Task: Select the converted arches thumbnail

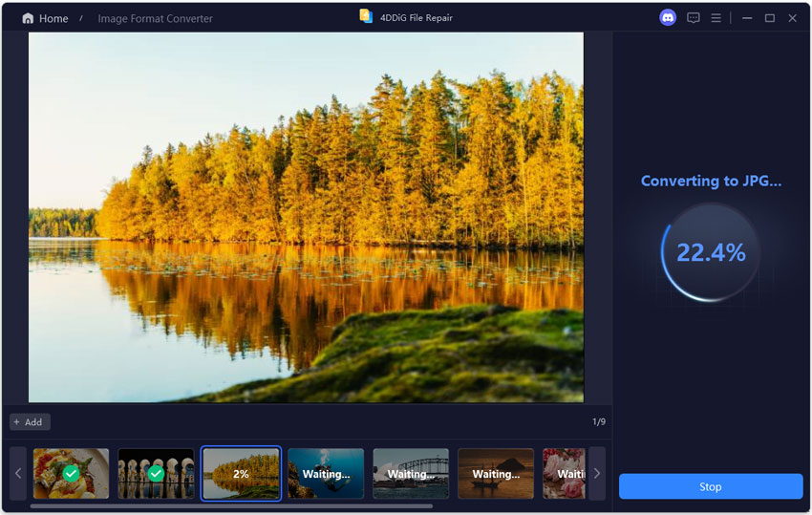Action: (x=156, y=474)
